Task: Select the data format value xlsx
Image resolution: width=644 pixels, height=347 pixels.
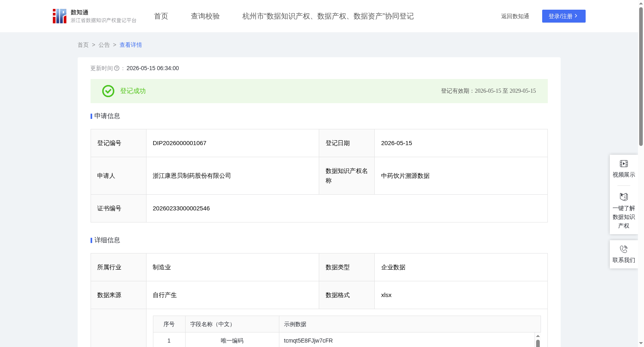Action: click(386, 295)
